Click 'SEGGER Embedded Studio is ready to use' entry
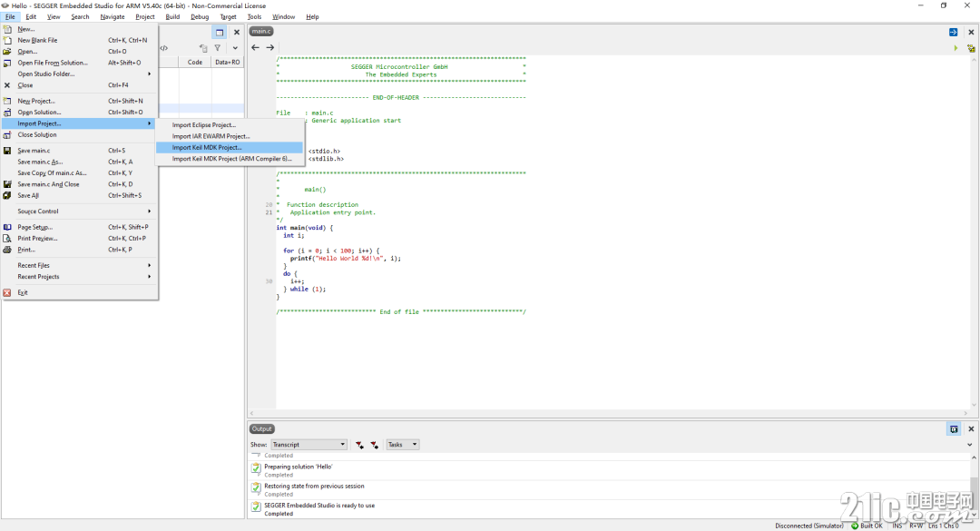The height and width of the screenshot is (531, 980). (x=319, y=506)
